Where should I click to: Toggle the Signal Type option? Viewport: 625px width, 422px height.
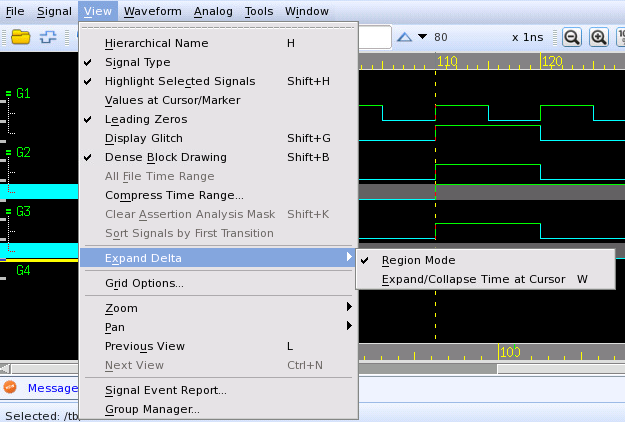coord(218,62)
